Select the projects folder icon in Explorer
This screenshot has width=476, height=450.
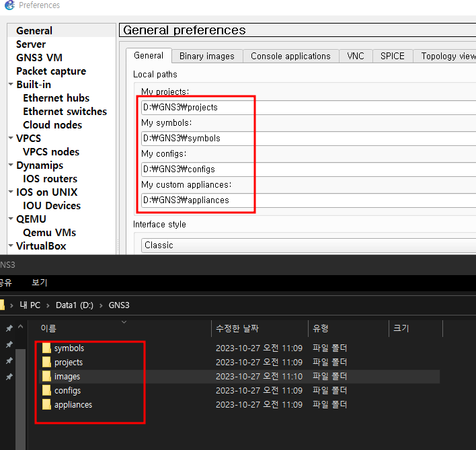(x=46, y=362)
